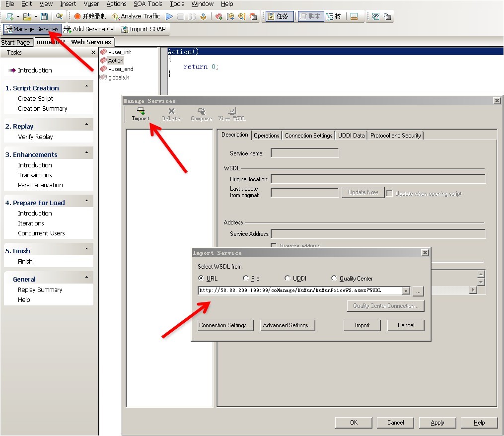Switch to the UDDI Data tab
The height and width of the screenshot is (436, 504).
[352, 136]
